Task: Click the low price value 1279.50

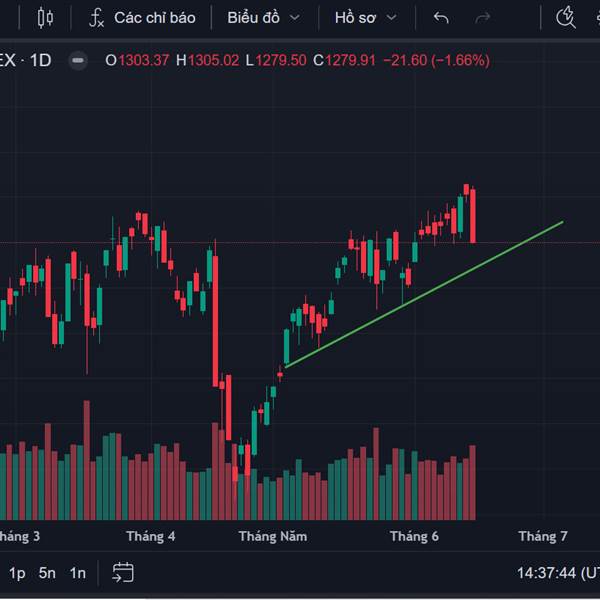Action: pos(281,60)
